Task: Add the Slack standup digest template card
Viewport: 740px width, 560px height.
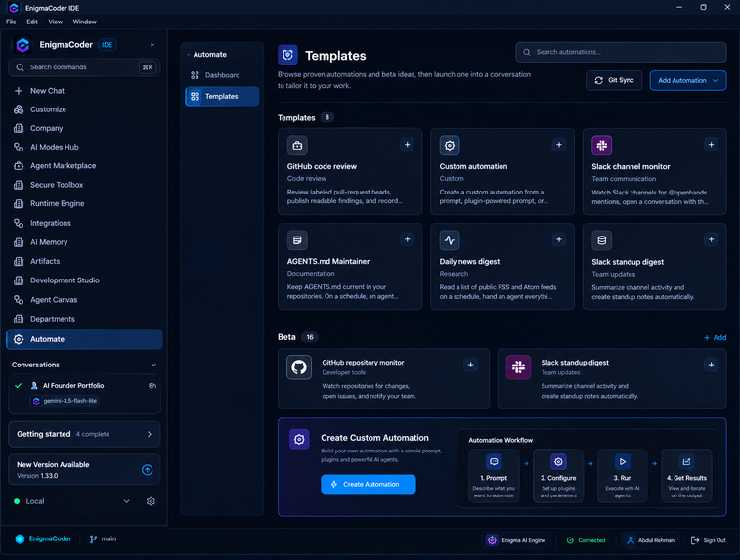Action: point(711,239)
